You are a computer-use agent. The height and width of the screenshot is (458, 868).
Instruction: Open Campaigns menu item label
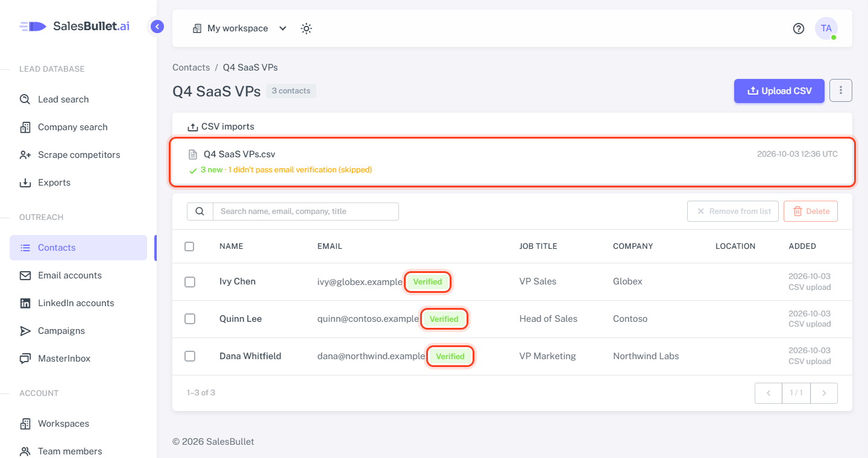click(x=61, y=331)
